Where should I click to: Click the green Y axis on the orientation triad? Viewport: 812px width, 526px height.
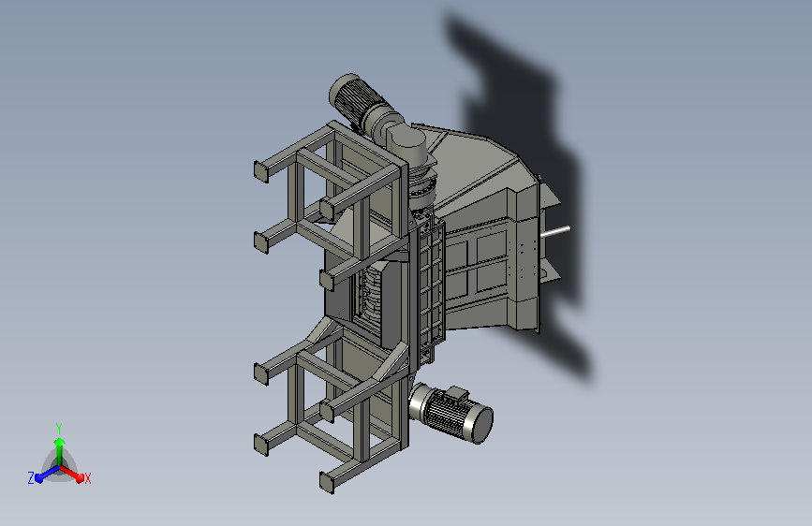[59, 449]
